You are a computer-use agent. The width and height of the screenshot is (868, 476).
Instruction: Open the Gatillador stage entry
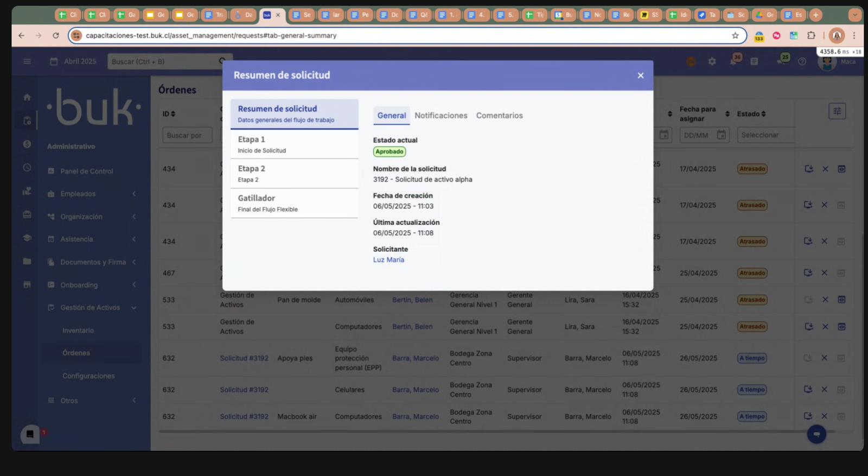(x=294, y=203)
